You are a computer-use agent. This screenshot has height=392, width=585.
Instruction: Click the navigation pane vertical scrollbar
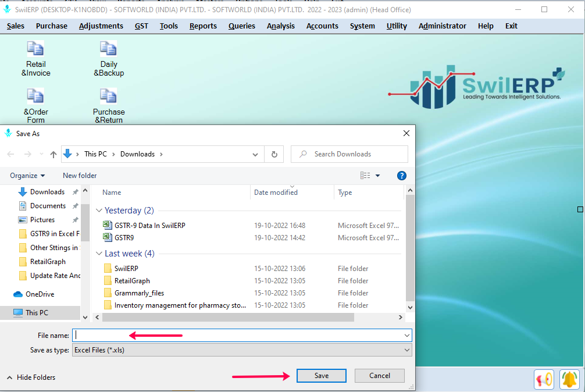point(85,223)
